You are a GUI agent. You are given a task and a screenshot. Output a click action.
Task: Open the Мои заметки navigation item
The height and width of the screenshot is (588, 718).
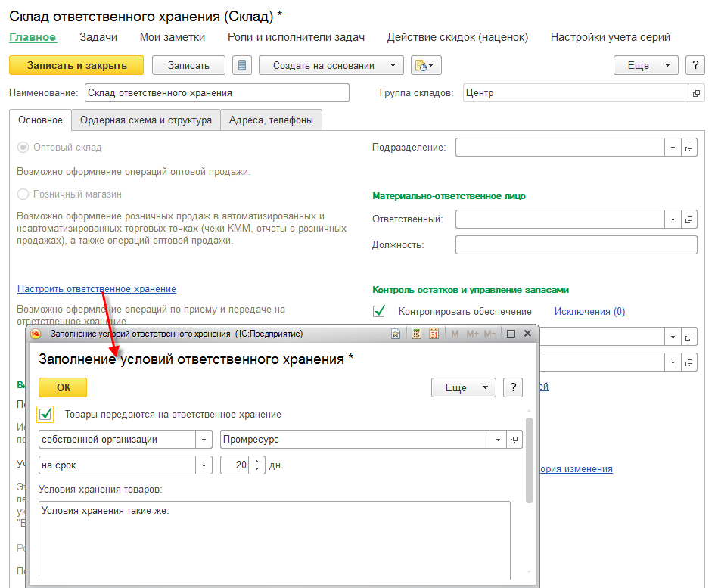[x=173, y=37]
